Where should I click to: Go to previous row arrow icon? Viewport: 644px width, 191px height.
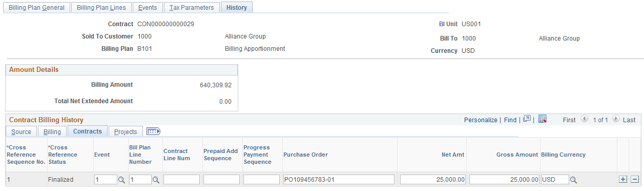click(x=584, y=119)
